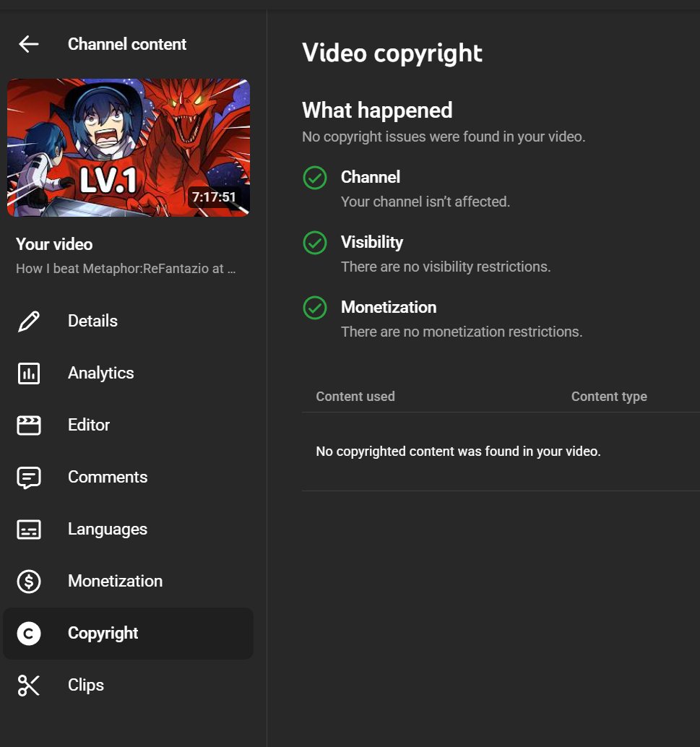Click the green checkmark beside Monetization status

pyautogui.click(x=315, y=308)
